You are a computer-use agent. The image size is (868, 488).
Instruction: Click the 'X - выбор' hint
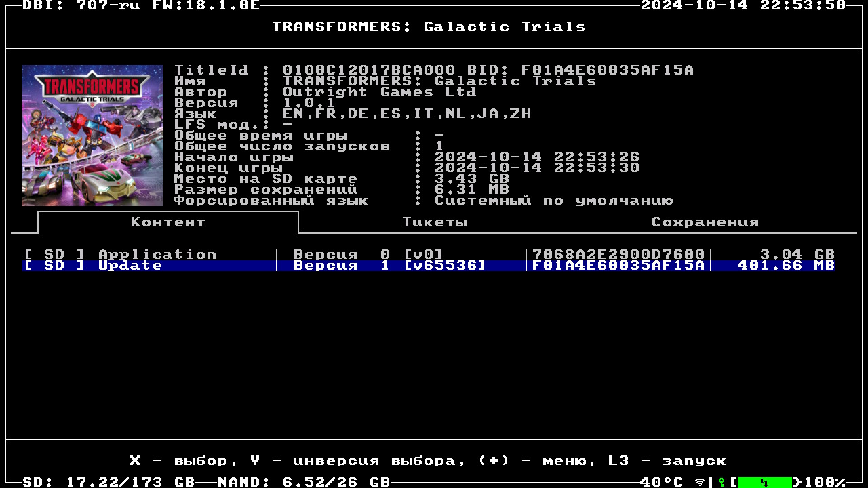[x=178, y=461]
